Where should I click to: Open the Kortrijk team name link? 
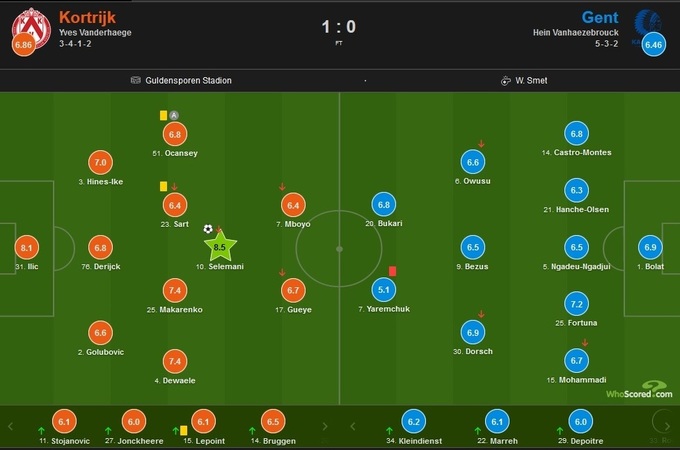click(x=87, y=17)
